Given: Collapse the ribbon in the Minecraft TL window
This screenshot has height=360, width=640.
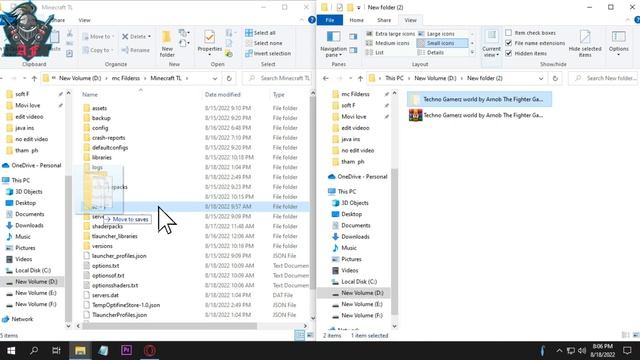Looking at the screenshot, I should (x=302, y=20).
